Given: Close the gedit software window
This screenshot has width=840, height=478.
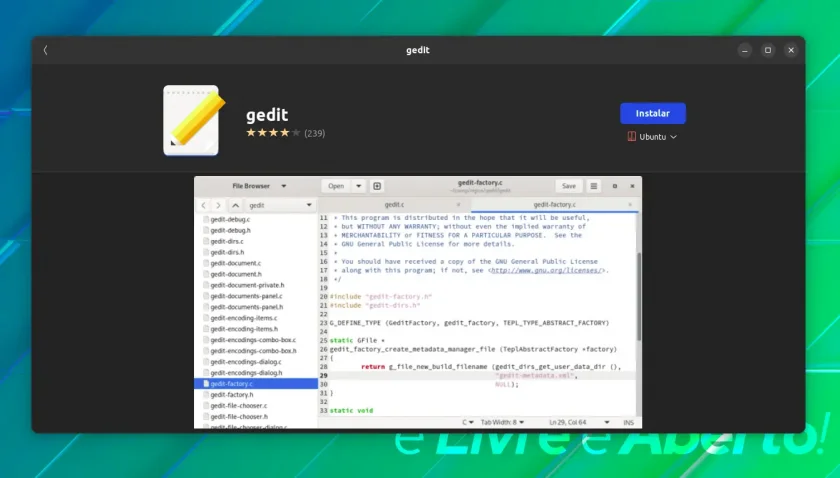Looking at the screenshot, I should [791, 50].
